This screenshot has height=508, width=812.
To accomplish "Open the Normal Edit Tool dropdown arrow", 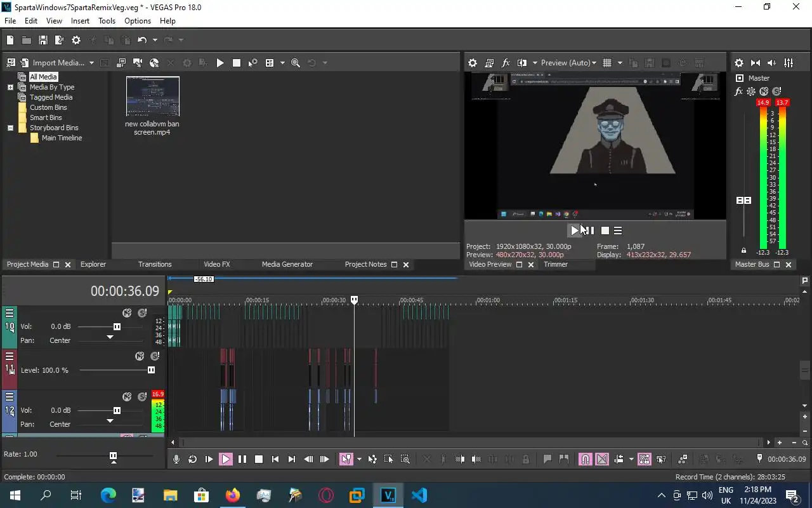I will 358,459.
